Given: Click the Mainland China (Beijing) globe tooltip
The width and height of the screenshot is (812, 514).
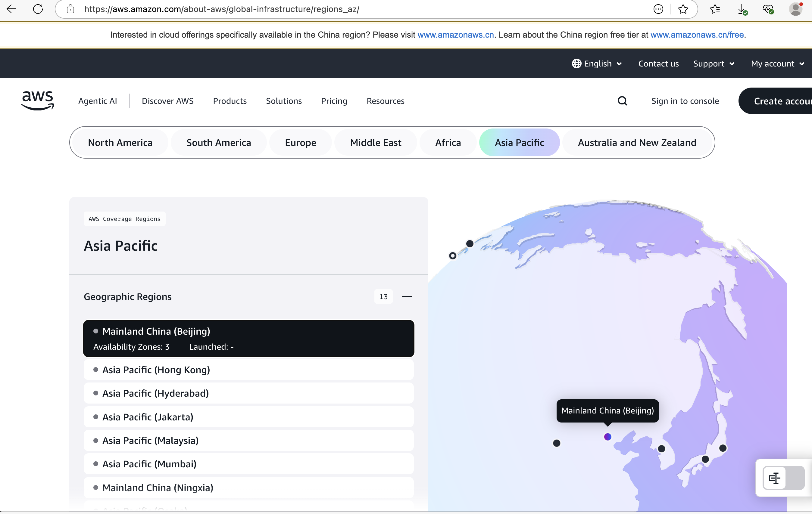Looking at the screenshot, I should pos(607,410).
